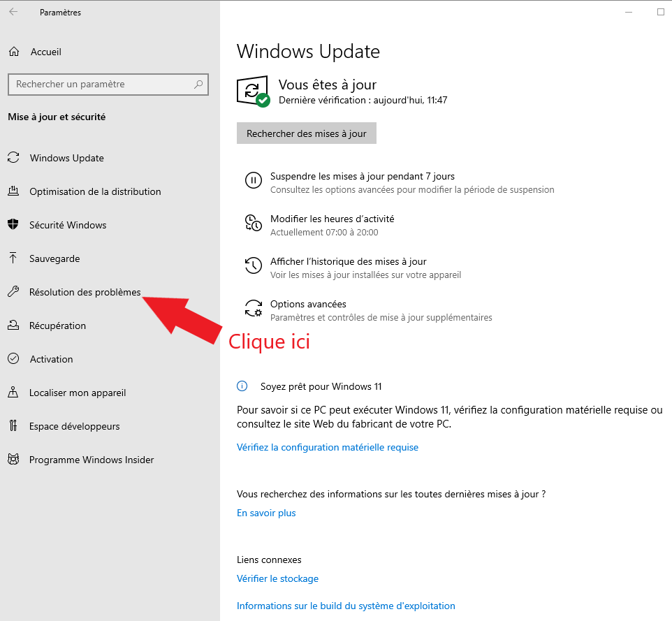Click the Accueil home icon

coord(14,52)
